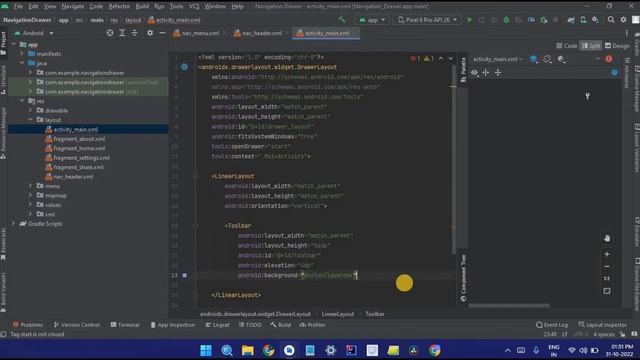This screenshot has height=360, width=640.
Task: Open the Palette side panel
Action: click(x=463, y=69)
